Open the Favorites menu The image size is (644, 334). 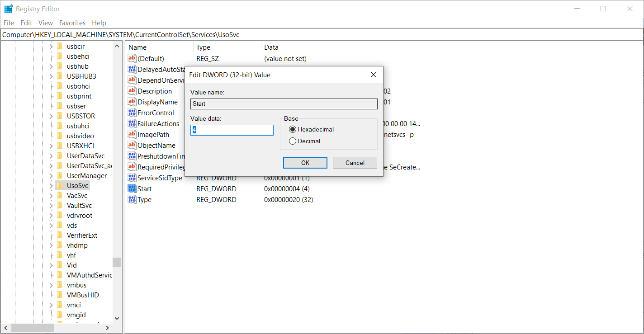point(72,23)
